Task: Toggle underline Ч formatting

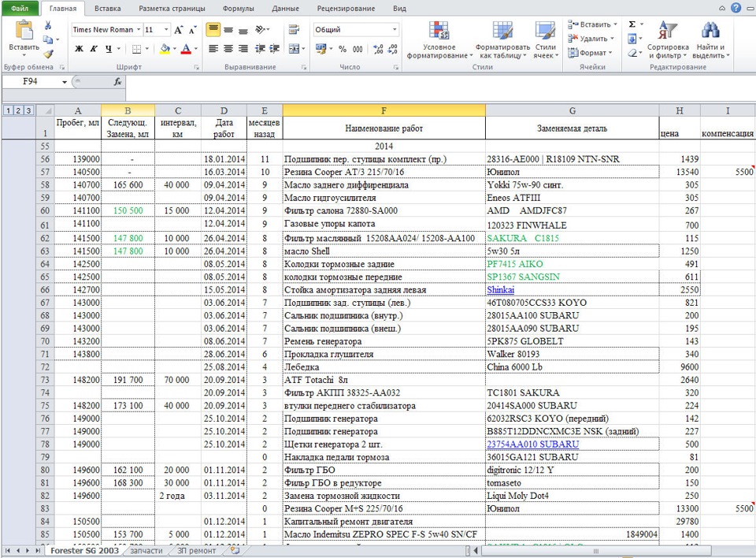Action: pyautogui.click(x=109, y=48)
